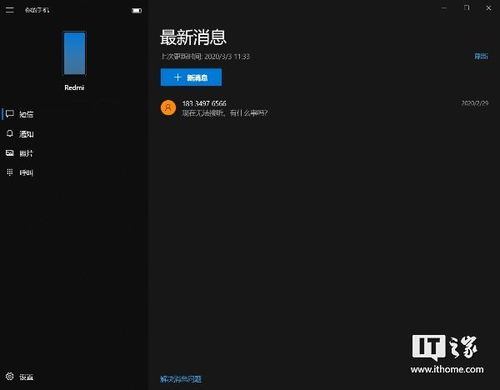The image size is (500, 390).
Task: Open conversation from 183 3497 6566
Action: tap(324, 108)
